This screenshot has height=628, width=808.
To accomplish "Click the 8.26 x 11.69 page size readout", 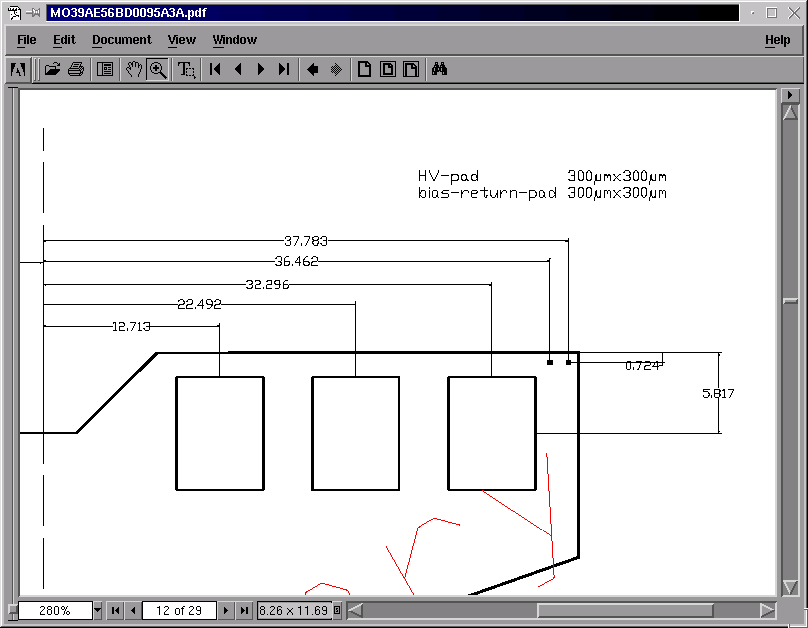I will (x=294, y=610).
